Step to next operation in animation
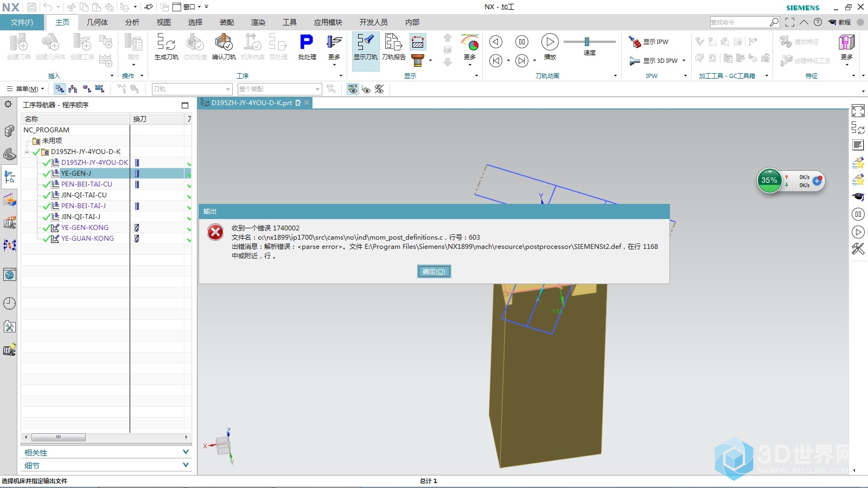Viewport: 868px width, 488px height. [521, 61]
